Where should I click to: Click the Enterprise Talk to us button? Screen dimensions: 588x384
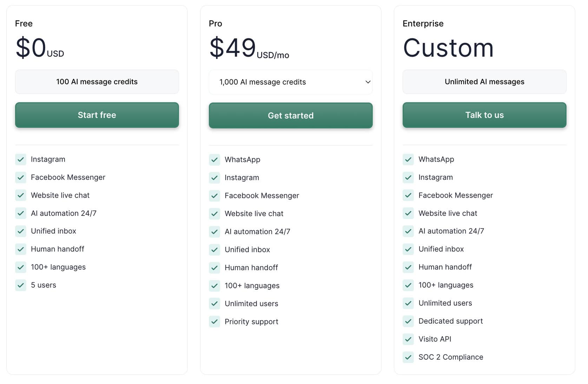click(484, 115)
